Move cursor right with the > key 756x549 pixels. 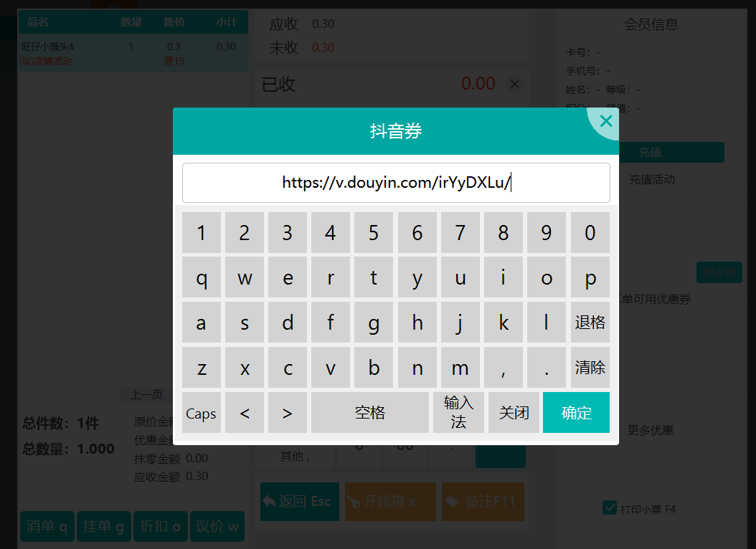[x=288, y=413]
